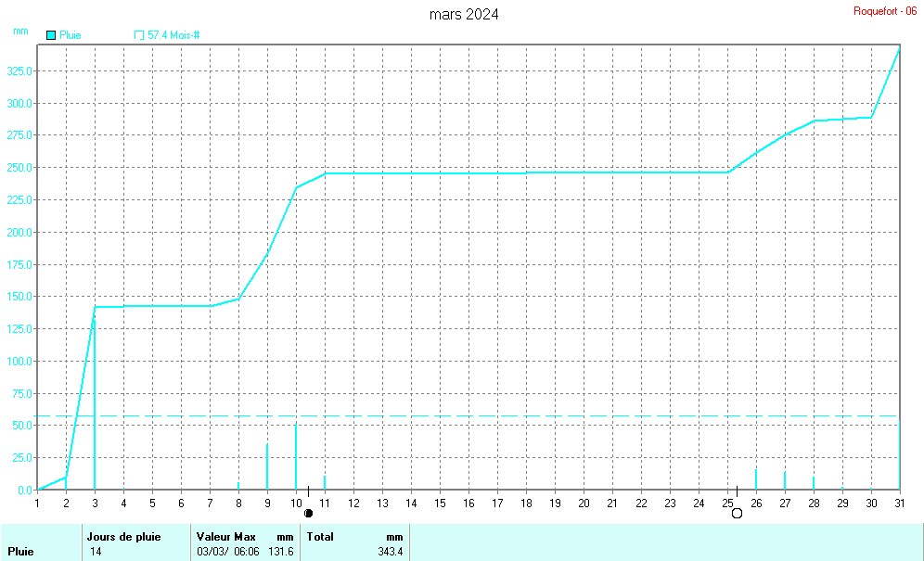Click the day 8 label on the x-axis
This screenshot has height=561, width=924.
pyautogui.click(x=238, y=504)
